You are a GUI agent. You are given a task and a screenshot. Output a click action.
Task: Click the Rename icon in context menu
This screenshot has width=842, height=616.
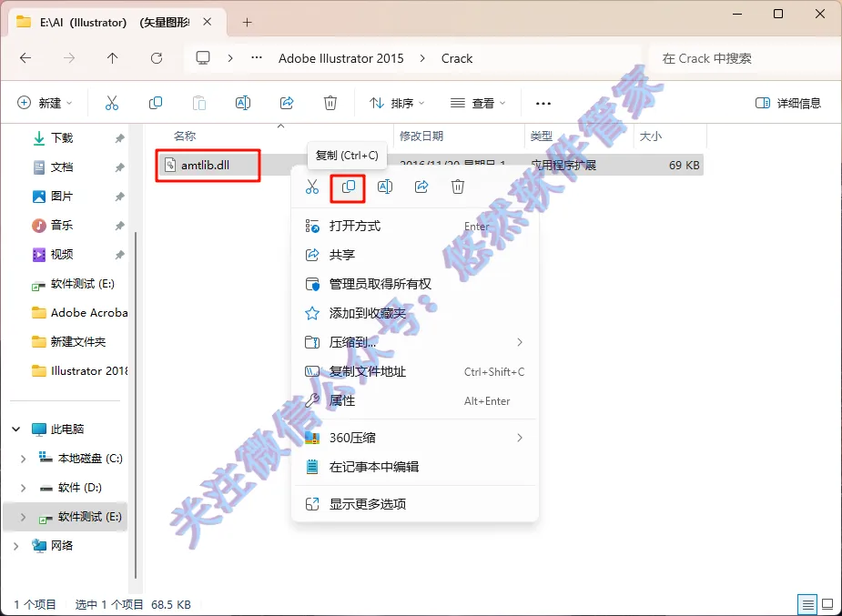click(385, 187)
